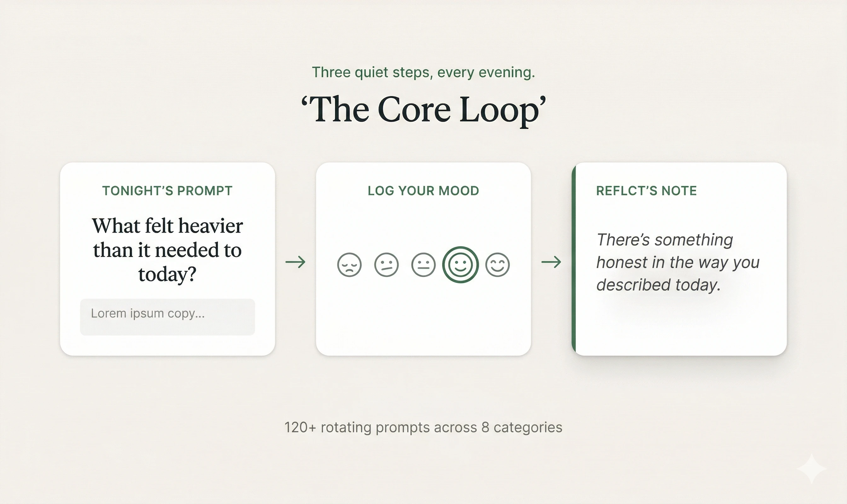Click the italic 'There's something honest' note text
The width and height of the screenshot is (847, 504).
click(677, 262)
